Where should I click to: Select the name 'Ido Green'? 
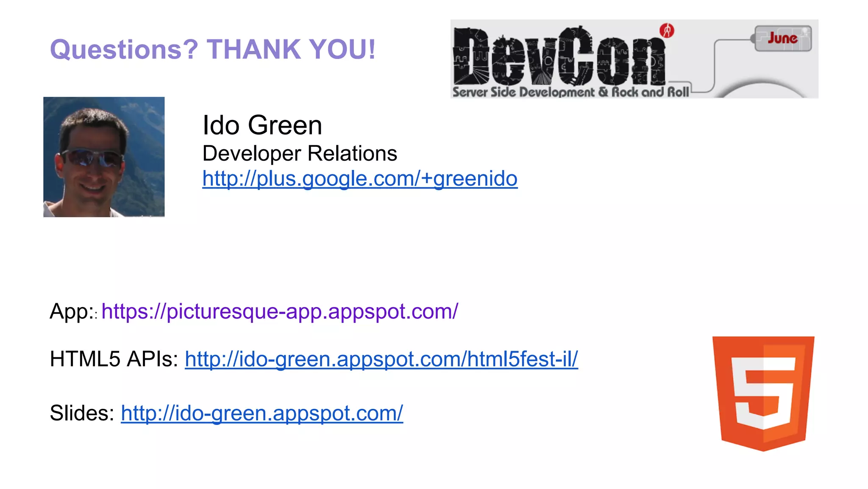(262, 125)
